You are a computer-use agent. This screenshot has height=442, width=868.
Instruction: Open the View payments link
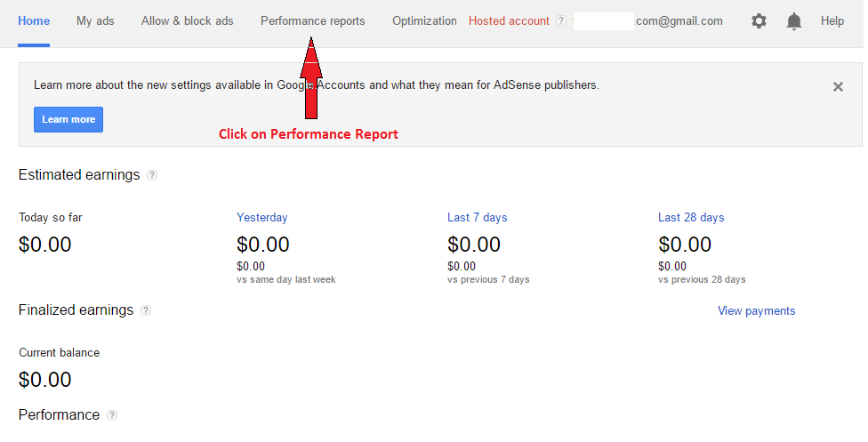757,310
